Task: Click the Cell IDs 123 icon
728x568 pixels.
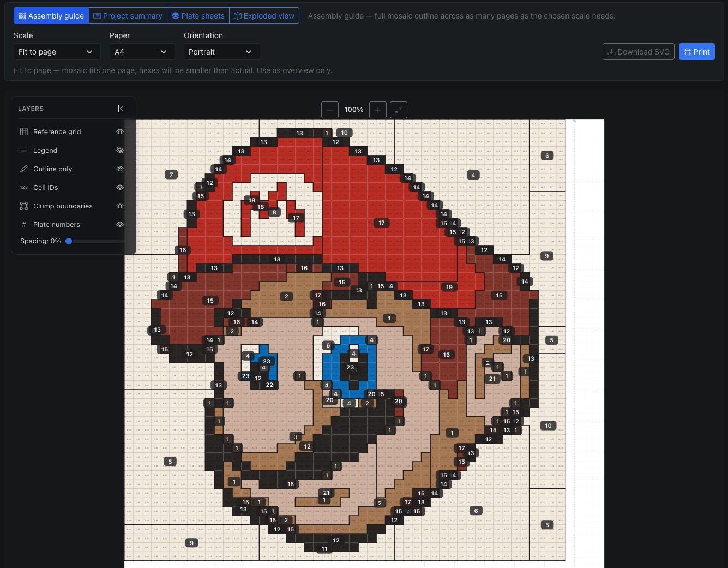Action: [24, 187]
